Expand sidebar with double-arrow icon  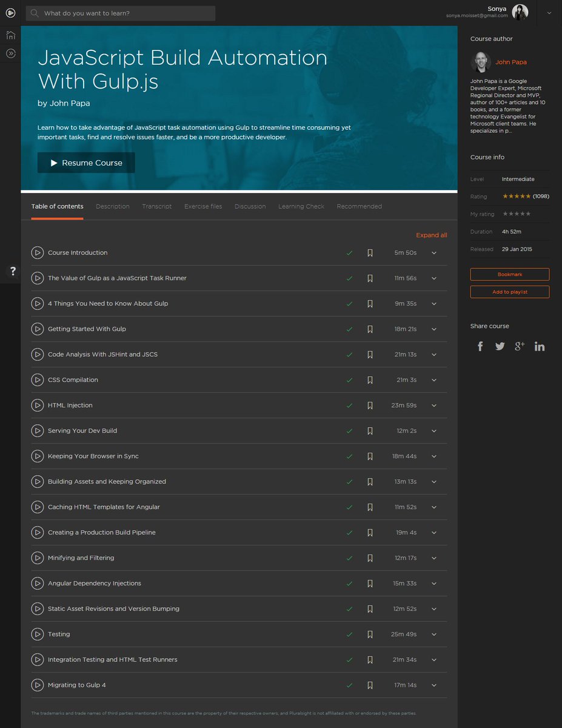[10, 53]
